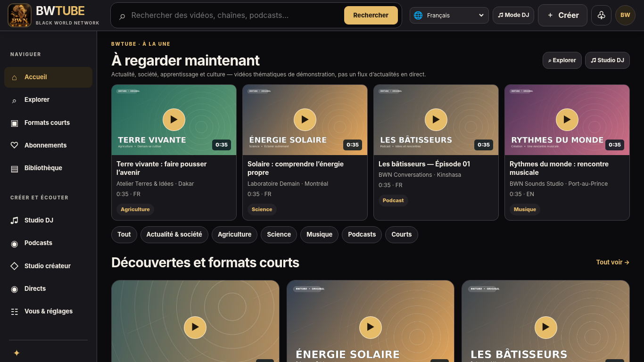644x362 pixels.
Task: Filter by the Science chip
Action: (x=279, y=234)
